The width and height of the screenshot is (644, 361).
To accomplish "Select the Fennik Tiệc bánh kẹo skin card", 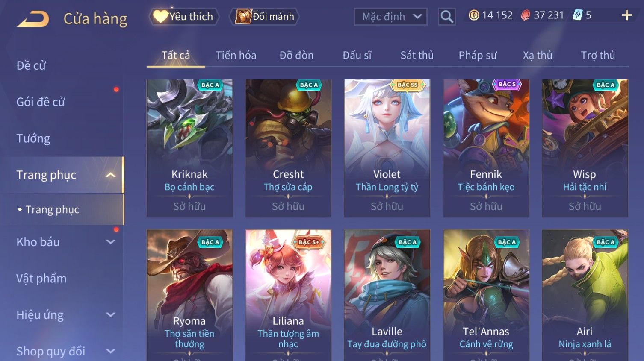I will pyautogui.click(x=486, y=148).
